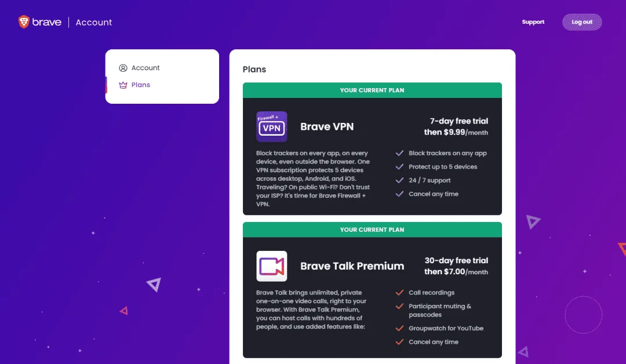Open the Account sidebar item
The height and width of the screenshot is (364, 626).
click(145, 68)
